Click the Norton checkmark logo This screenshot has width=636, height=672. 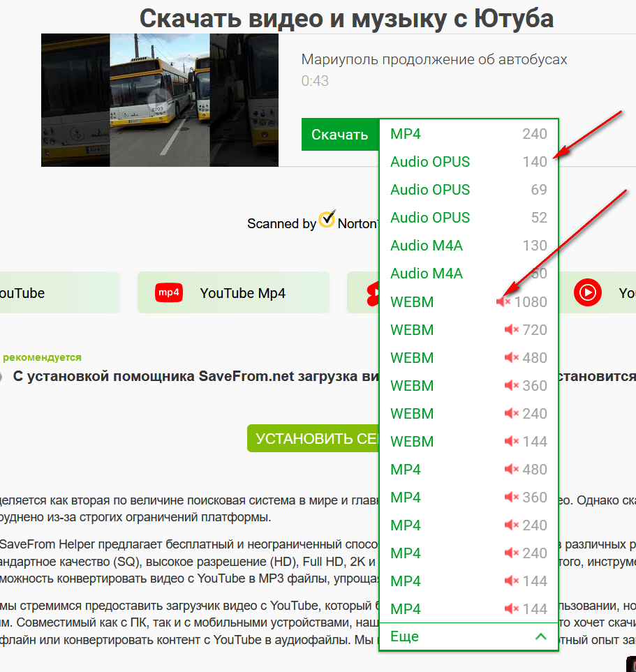(x=327, y=219)
